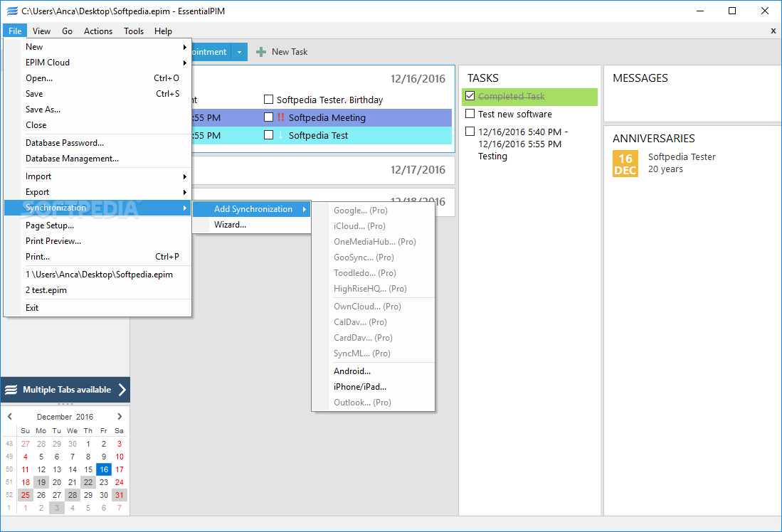Viewport: 782px width, 532px height.
Task: Open the File menu
Action: (x=15, y=31)
